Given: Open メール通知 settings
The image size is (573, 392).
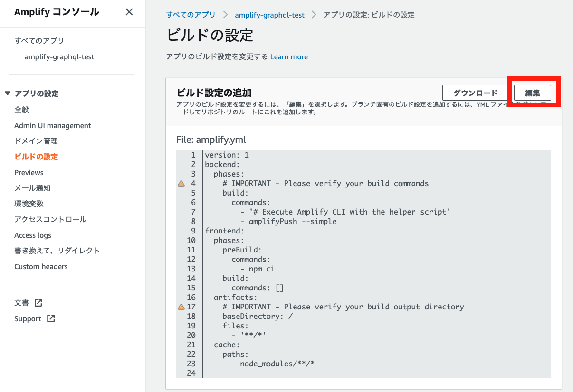Looking at the screenshot, I should point(32,188).
